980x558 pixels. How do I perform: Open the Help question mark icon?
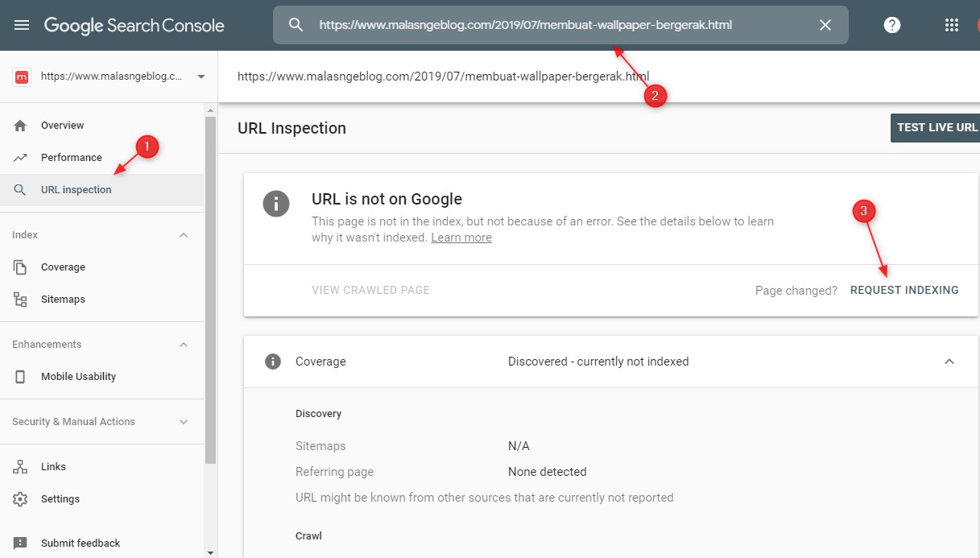(892, 25)
